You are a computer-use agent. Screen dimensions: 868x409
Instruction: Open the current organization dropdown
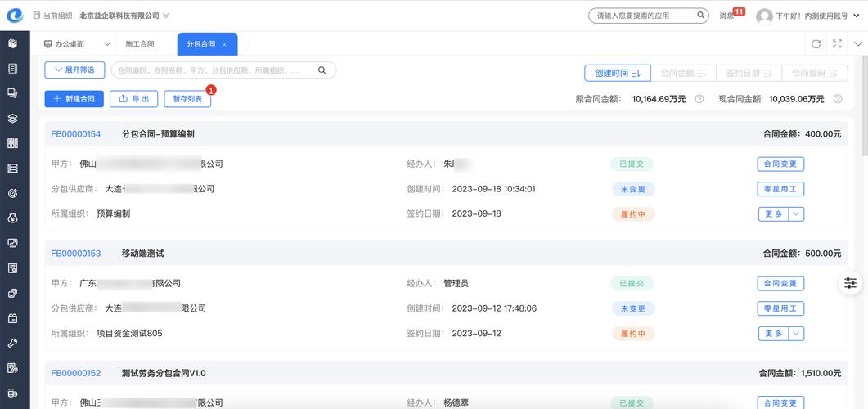click(x=166, y=16)
